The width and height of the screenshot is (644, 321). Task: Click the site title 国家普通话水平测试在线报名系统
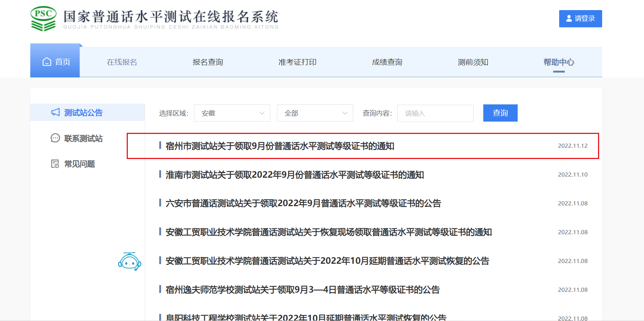[171, 17]
